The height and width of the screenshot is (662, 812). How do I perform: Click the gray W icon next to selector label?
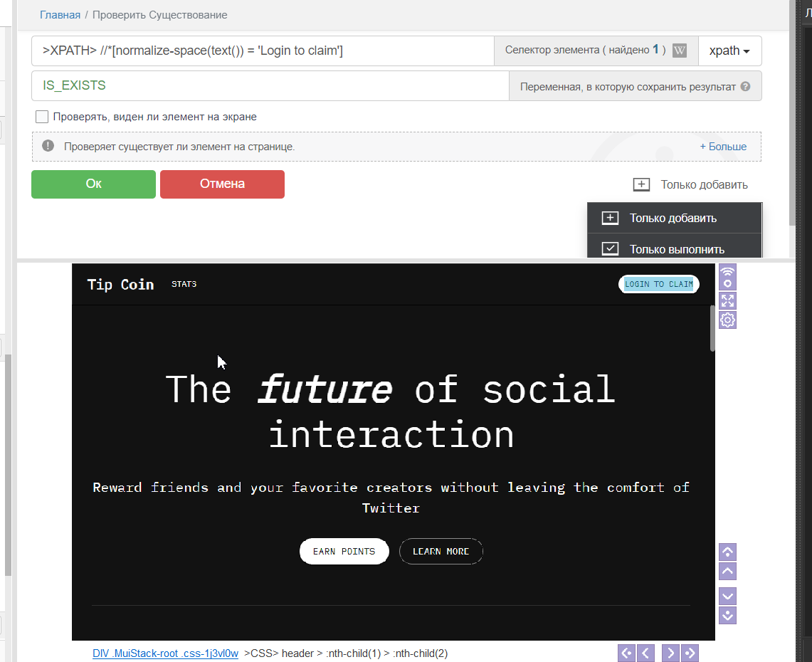(x=680, y=51)
